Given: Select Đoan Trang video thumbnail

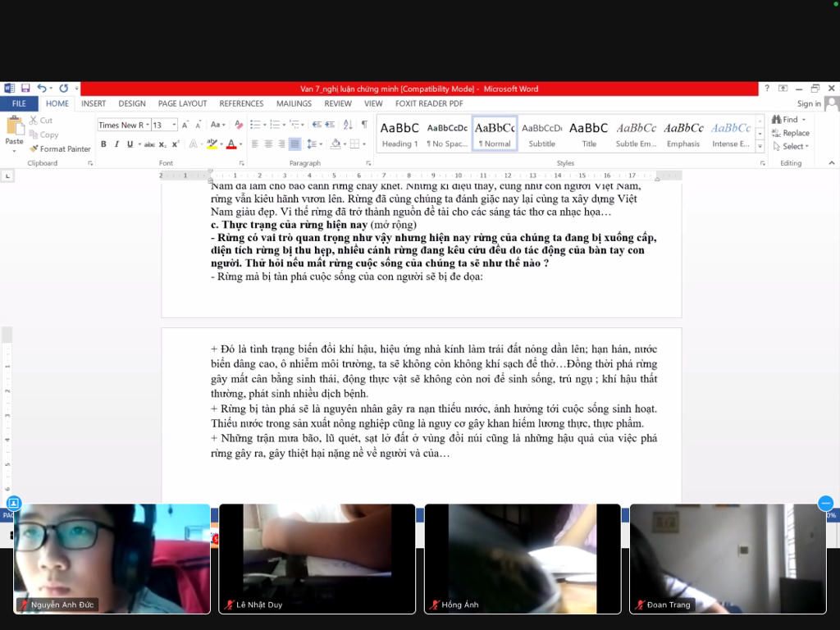Looking at the screenshot, I should [728, 559].
